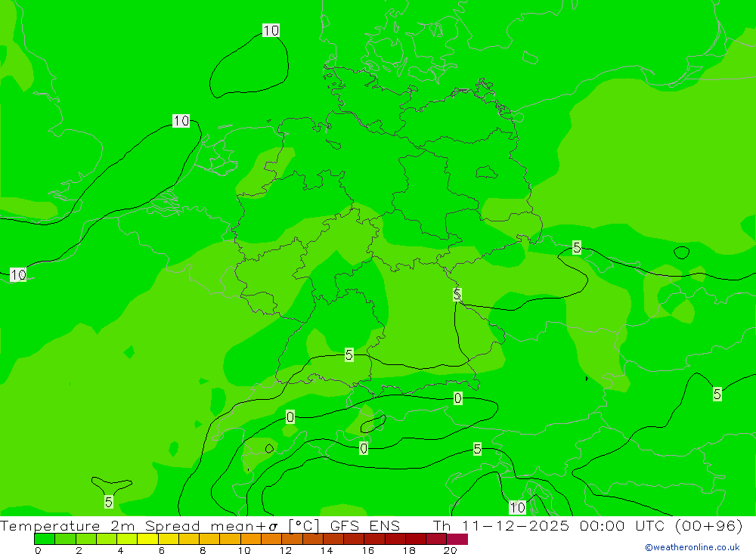Click the '5' contour label over northern Italy
This screenshot has width=756, height=554.
pos(477,450)
